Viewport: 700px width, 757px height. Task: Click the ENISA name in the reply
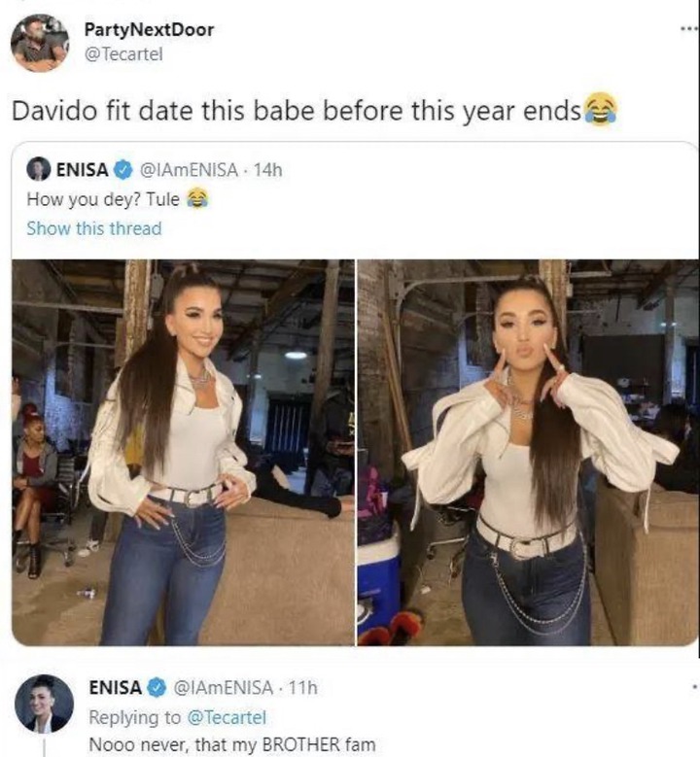click(115, 687)
